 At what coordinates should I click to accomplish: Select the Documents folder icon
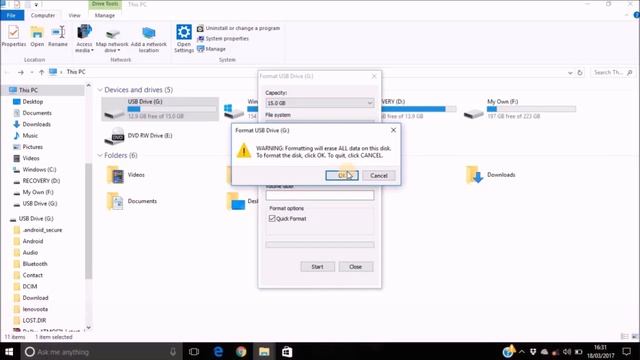pos(115,201)
